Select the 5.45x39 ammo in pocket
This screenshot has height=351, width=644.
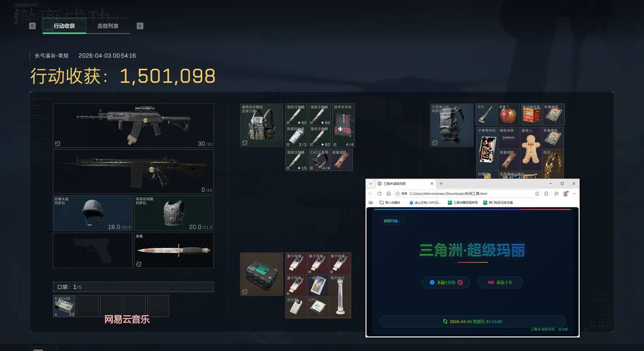64,306
